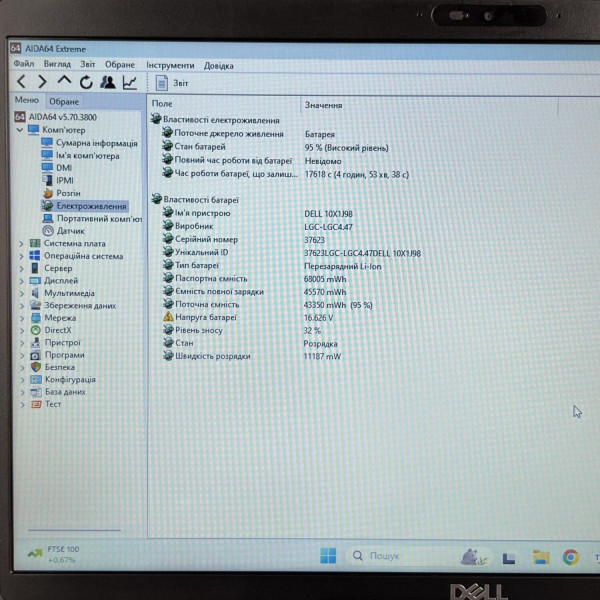Click the Back navigation arrow

coord(22,82)
